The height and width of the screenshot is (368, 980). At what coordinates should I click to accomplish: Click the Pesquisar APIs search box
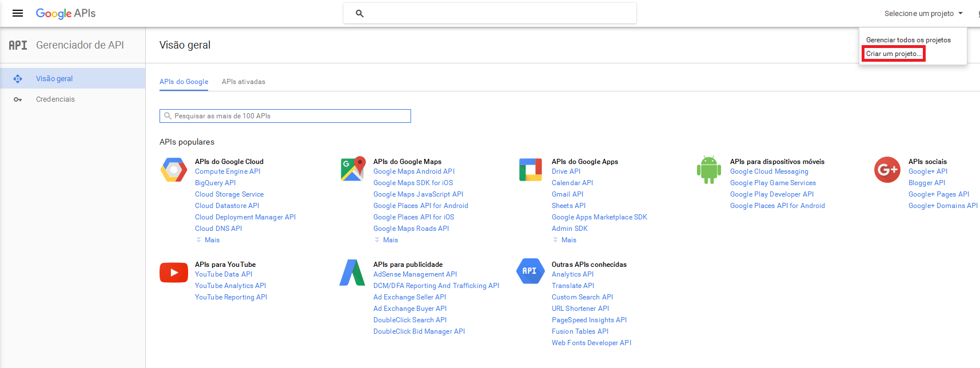click(285, 116)
